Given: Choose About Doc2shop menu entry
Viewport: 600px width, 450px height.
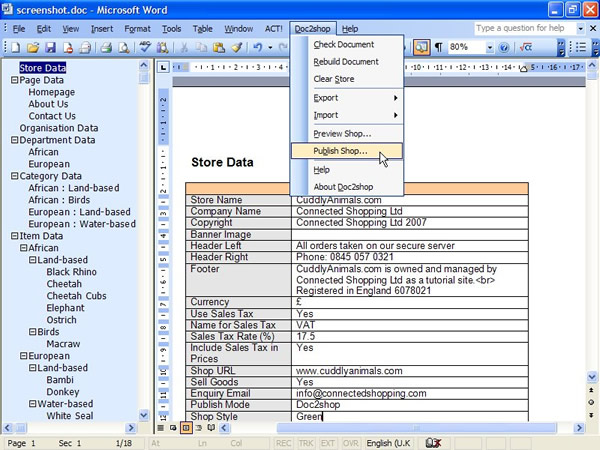Looking at the screenshot, I should point(347,187).
